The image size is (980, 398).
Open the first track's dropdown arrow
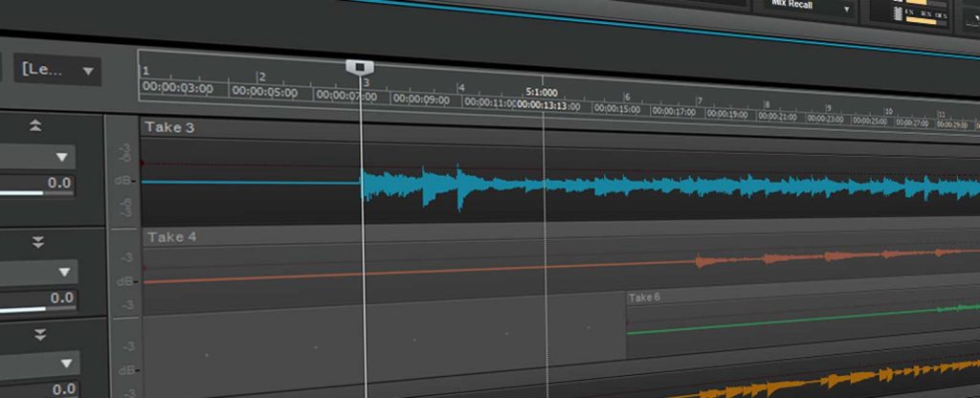pyautogui.click(x=63, y=157)
